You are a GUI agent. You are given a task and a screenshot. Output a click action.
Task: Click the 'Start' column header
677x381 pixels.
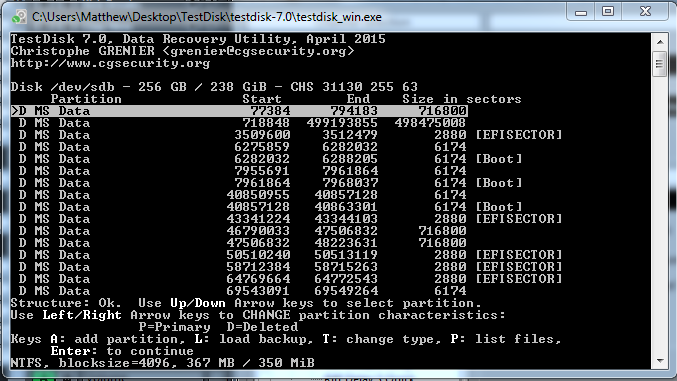click(x=262, y=99)
